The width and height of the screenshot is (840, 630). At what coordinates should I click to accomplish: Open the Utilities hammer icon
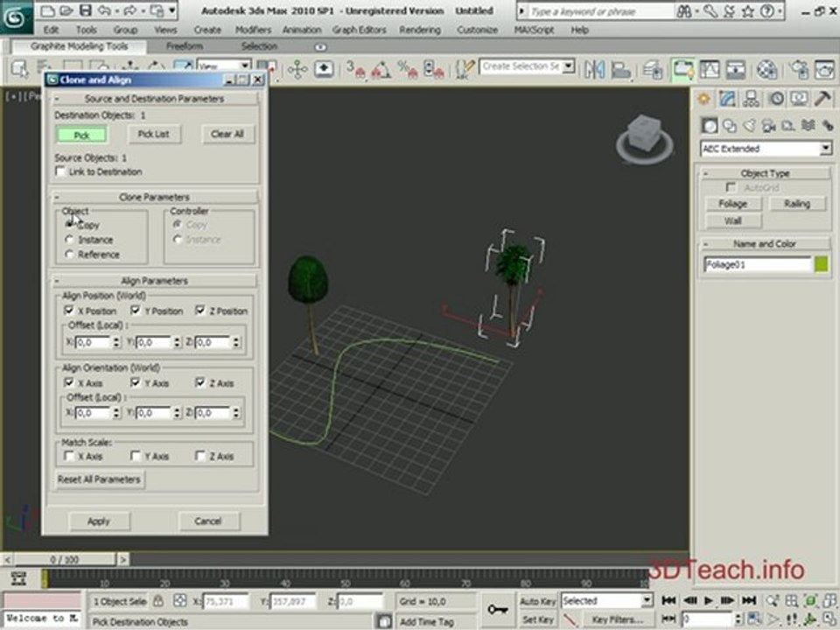tap(822, 99)
